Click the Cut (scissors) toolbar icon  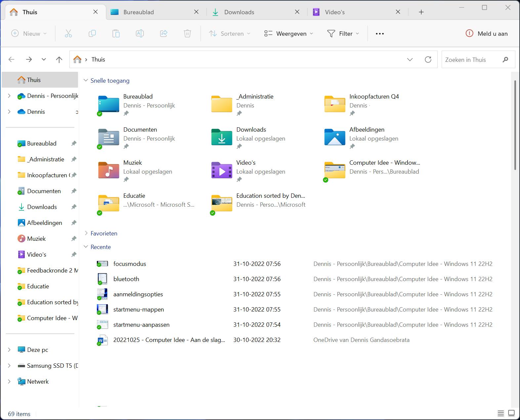click(x=68, y=33)
